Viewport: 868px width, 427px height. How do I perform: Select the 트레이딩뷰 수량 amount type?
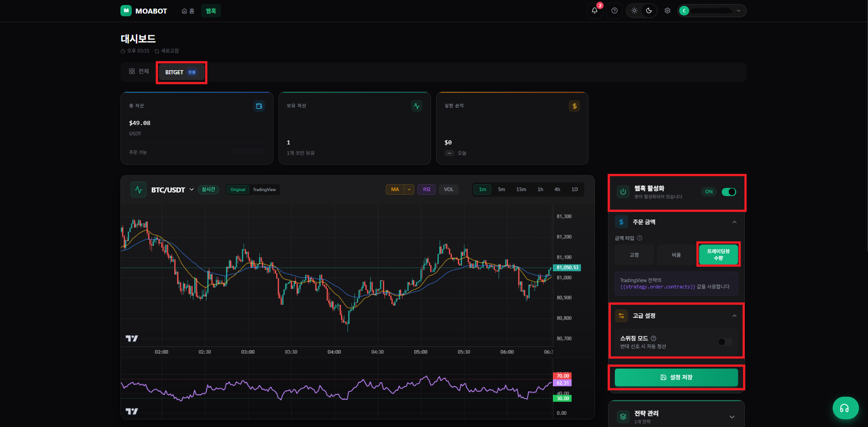pos(719,254)
